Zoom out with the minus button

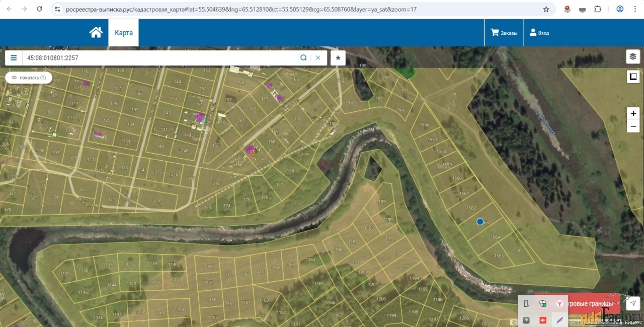tap(633, 126)
